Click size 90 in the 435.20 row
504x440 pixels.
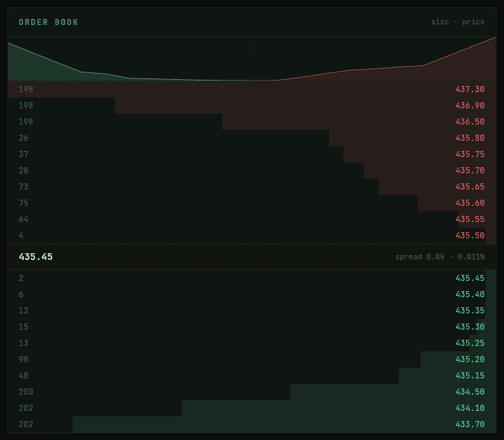tap(24, 359)
